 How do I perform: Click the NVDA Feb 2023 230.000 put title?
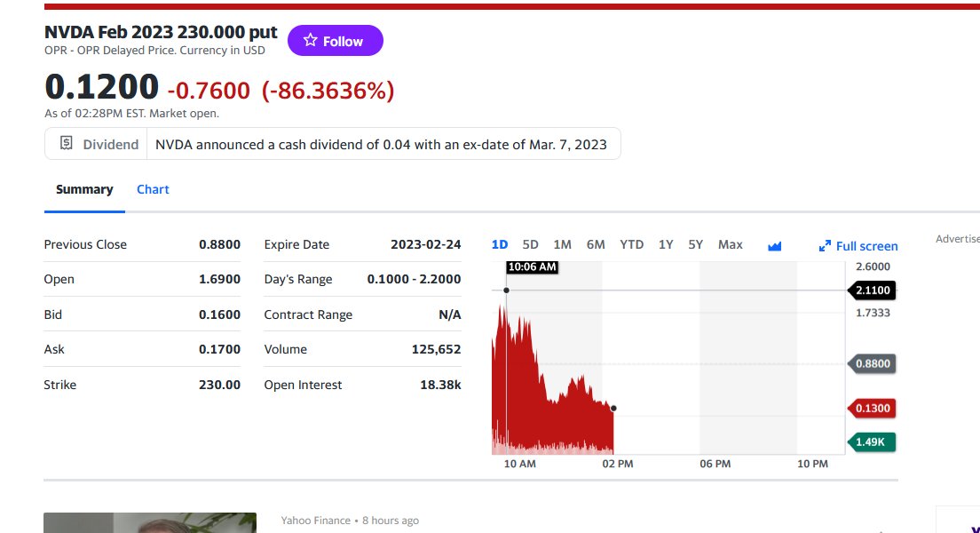(x=161, y=32)
